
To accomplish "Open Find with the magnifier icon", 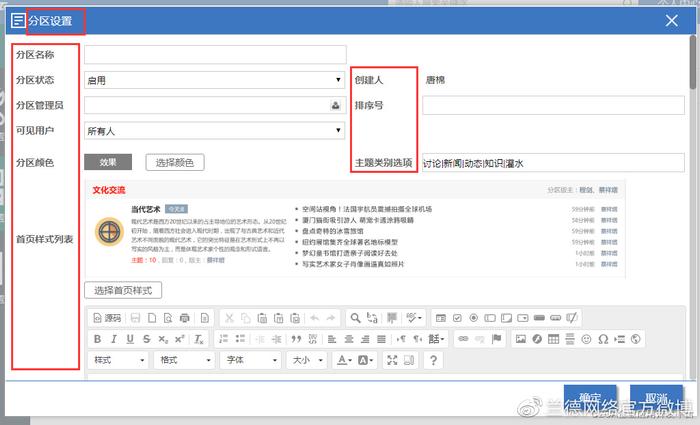I will pos(355,318).
